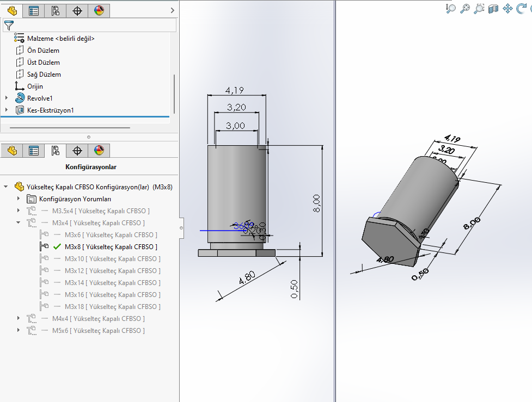Screen dimensions: 532x402
Task: Expand the Revolve1 feature
Action: (x=7, y=98)
